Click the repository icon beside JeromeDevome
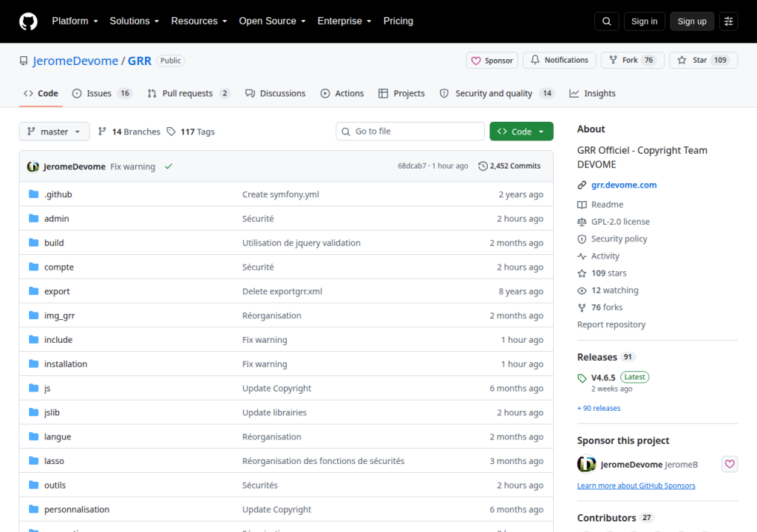757x532 pixels. coord(23,61)
